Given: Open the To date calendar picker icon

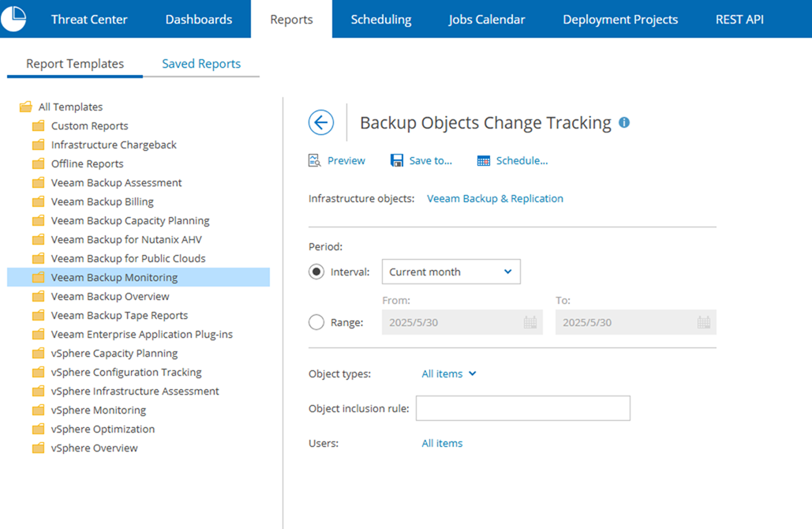Looking at the screenshot, I should pyautogui.click(x=704, y=322).
